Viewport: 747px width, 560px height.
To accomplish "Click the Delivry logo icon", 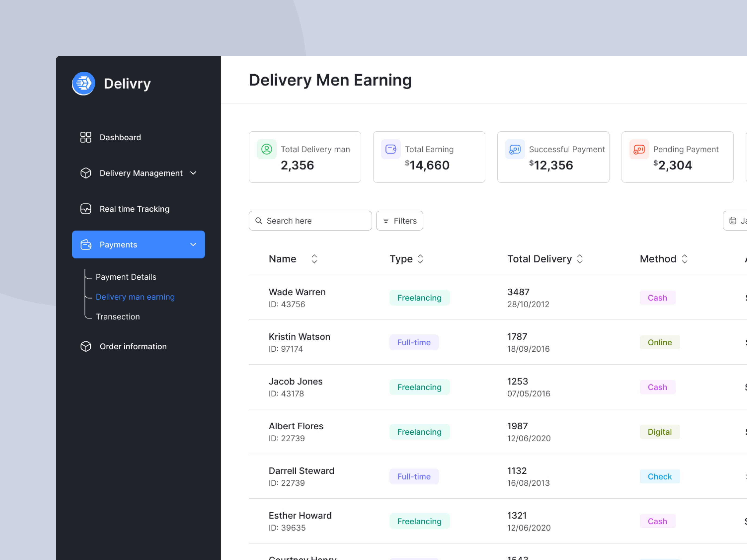I will [x=83, y=83].
